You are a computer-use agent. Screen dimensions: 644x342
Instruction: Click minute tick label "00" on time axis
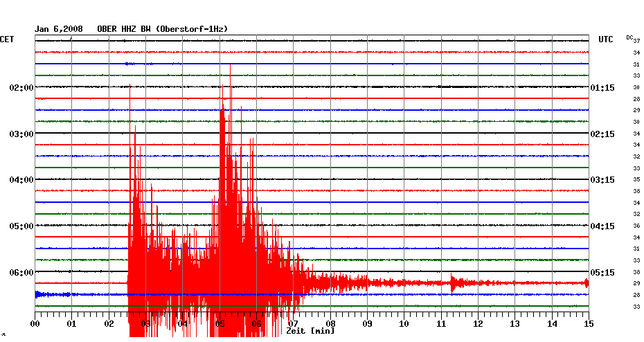(35, 324)
